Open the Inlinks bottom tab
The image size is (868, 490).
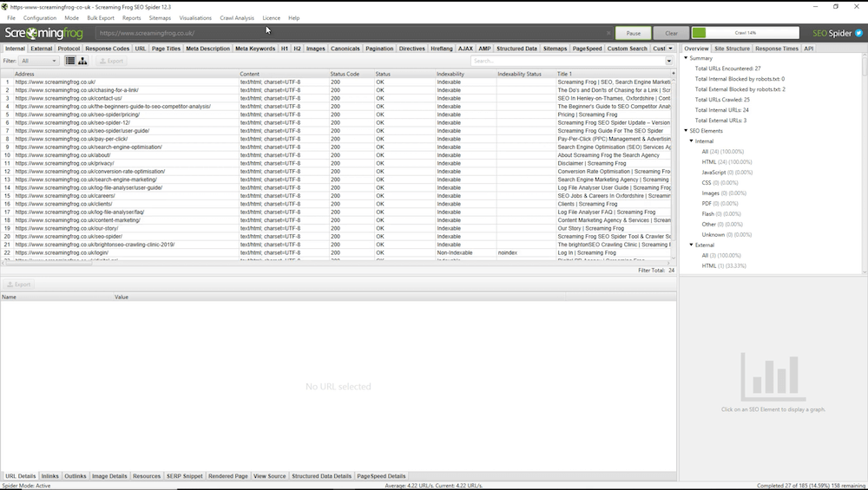pyautogui.click(x=49, y=476)
